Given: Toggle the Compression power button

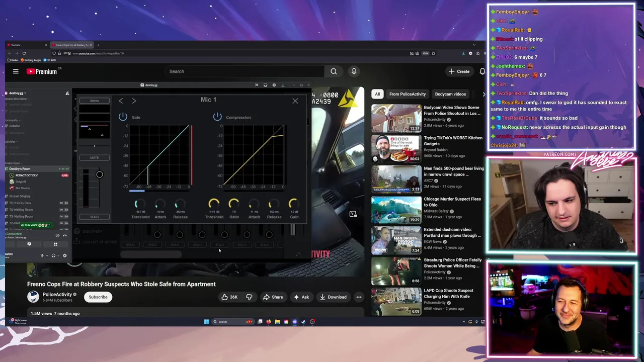Looking at the screenshot, I should coord(217,117).
